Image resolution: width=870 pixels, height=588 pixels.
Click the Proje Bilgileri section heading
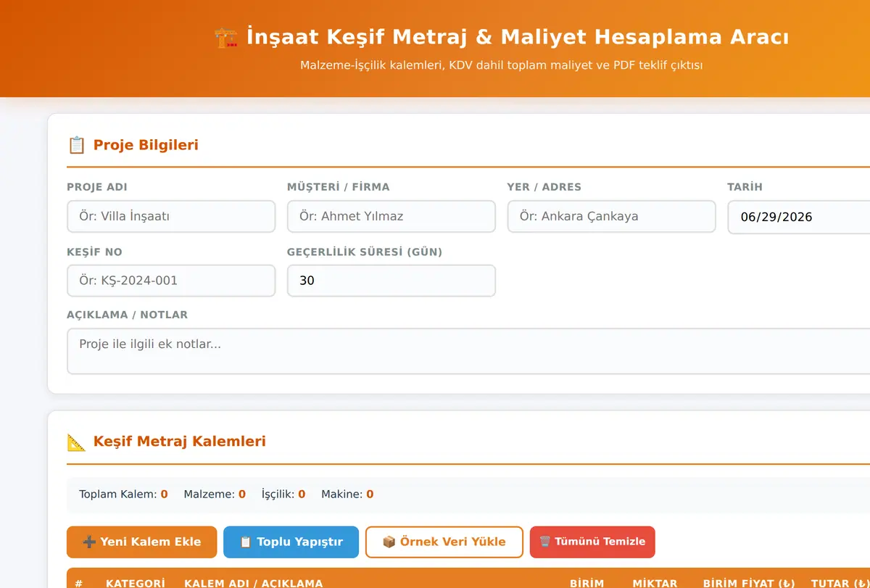146,145
